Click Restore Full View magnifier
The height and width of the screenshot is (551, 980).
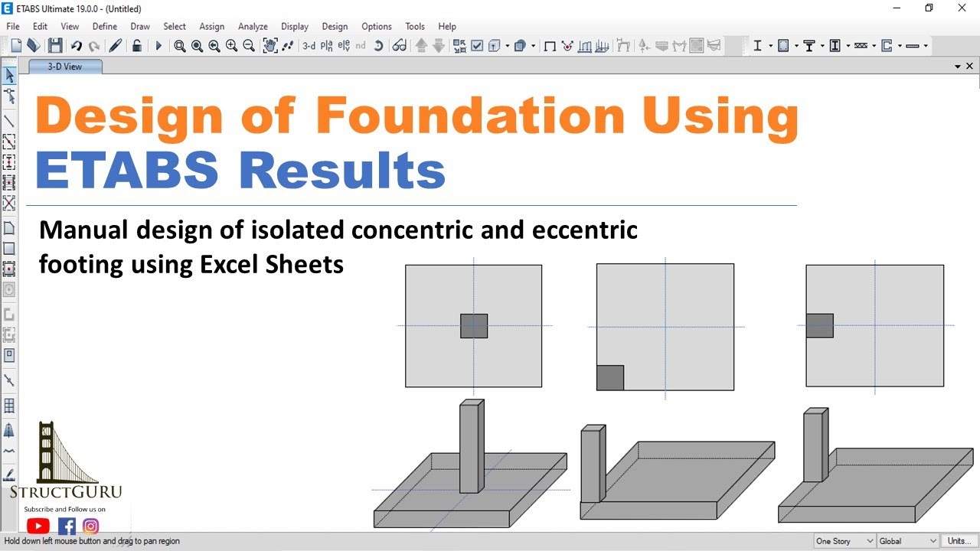click(197, 46)
